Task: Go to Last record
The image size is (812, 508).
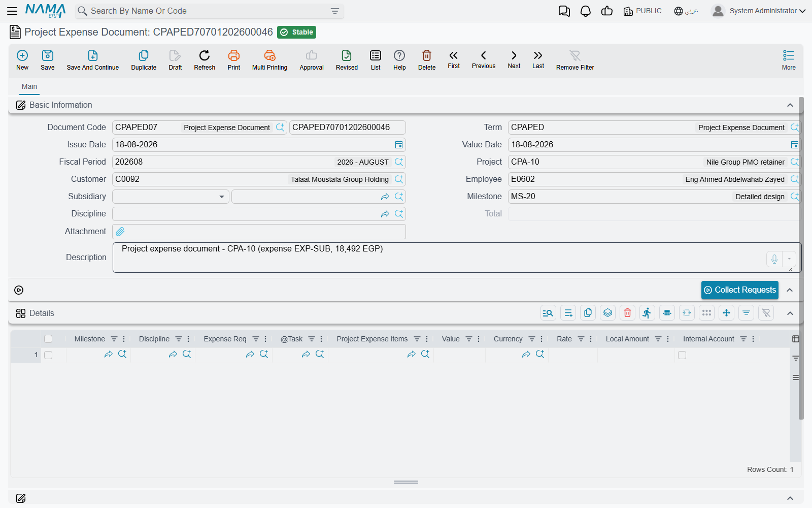Action: pyautogui.click(x=538, y=59)
